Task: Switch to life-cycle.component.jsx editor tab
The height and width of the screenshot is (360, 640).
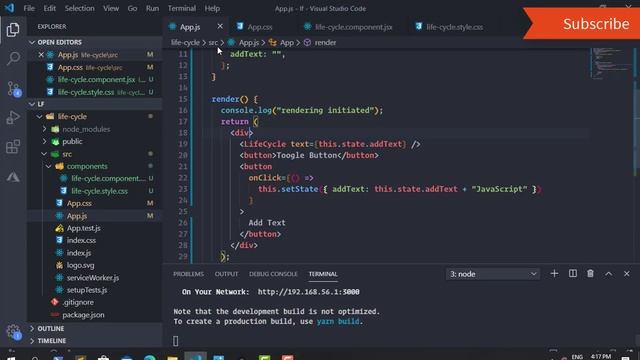Action: pyautogui.click(x=353, y=27)
